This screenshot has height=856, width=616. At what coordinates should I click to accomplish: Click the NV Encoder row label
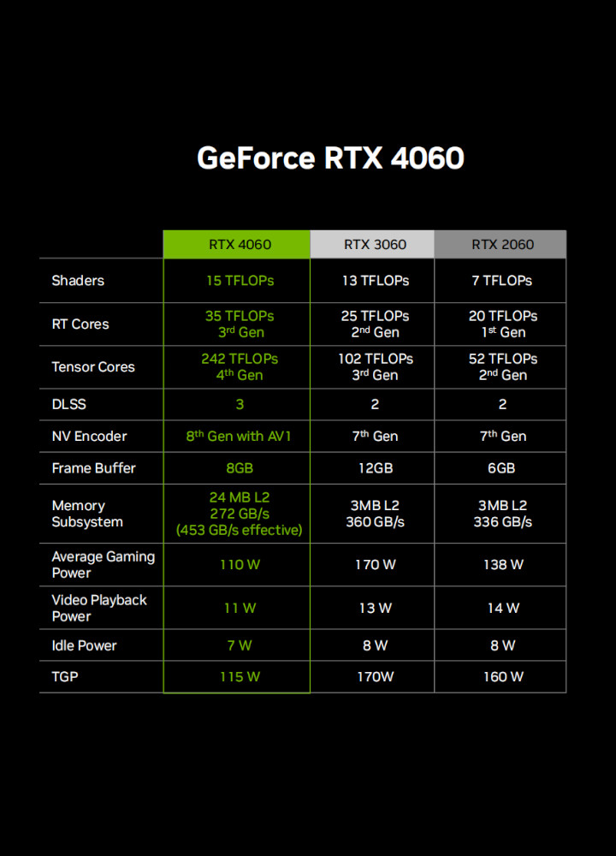[x=90, y=437]
